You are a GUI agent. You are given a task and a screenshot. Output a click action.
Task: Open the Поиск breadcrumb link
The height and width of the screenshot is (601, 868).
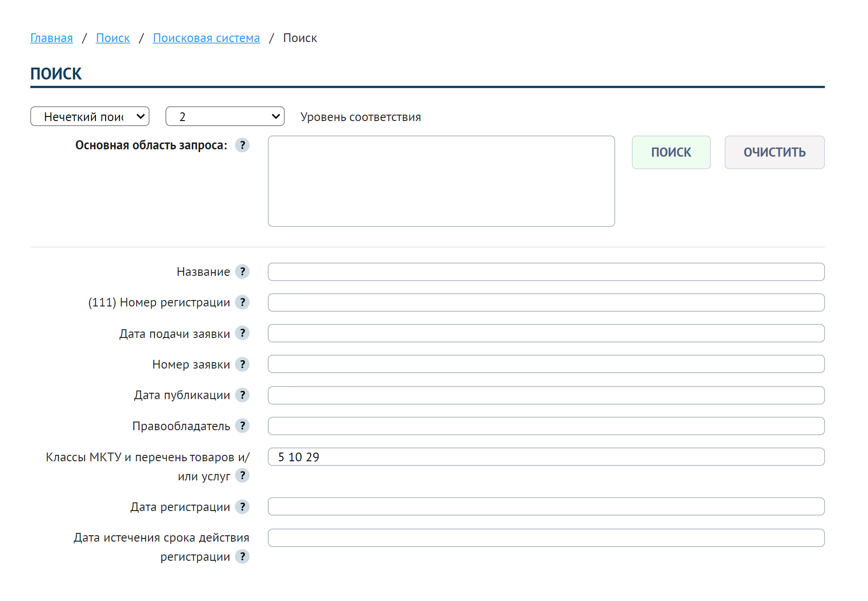(x=113, y=38)
